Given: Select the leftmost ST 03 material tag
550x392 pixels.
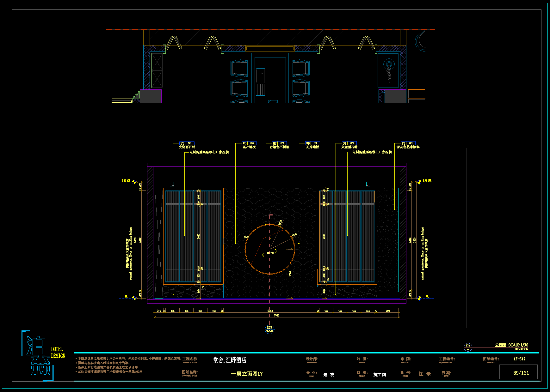Looking at the screenshot, I should 187,143.
